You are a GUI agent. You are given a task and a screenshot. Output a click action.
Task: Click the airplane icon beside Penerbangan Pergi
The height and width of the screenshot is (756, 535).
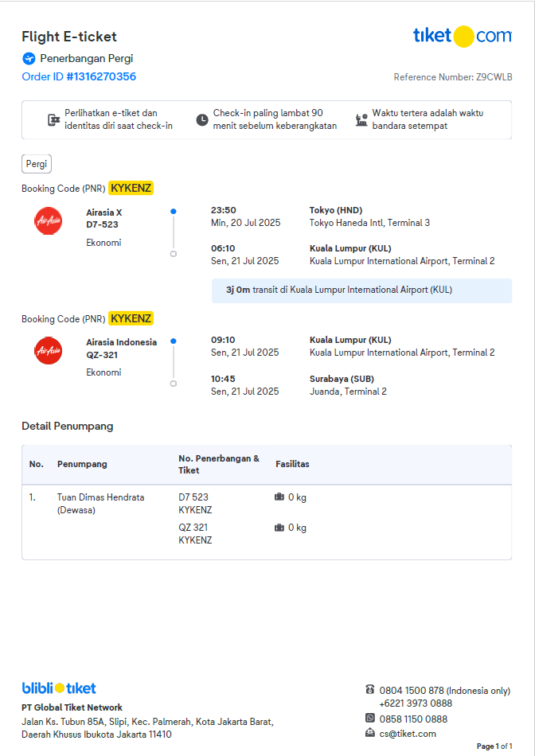tap(29, 58)
